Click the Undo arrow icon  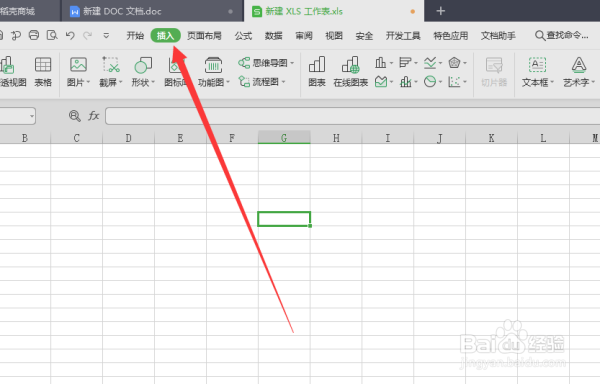pos(70,36)
